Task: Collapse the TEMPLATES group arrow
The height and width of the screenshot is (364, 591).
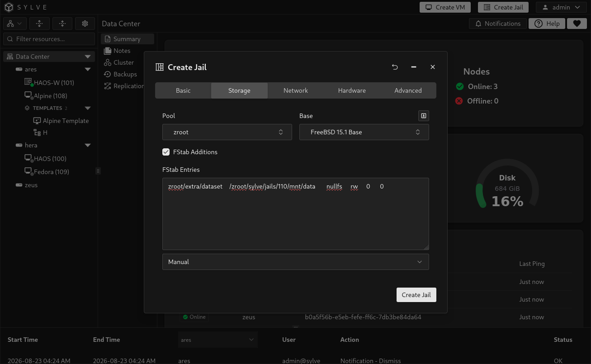Action: click(x=88, y=108)
